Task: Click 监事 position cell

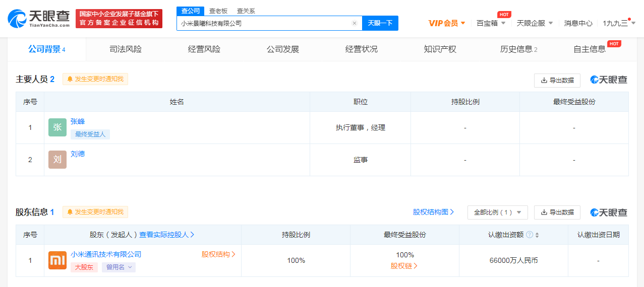Action: (361, 160)
